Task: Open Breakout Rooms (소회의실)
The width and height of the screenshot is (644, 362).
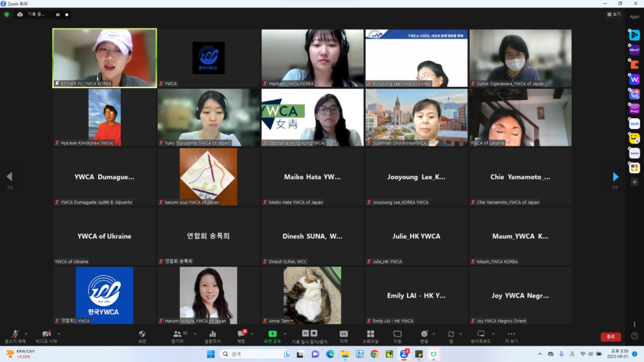Action: click(x=370, y=336)
